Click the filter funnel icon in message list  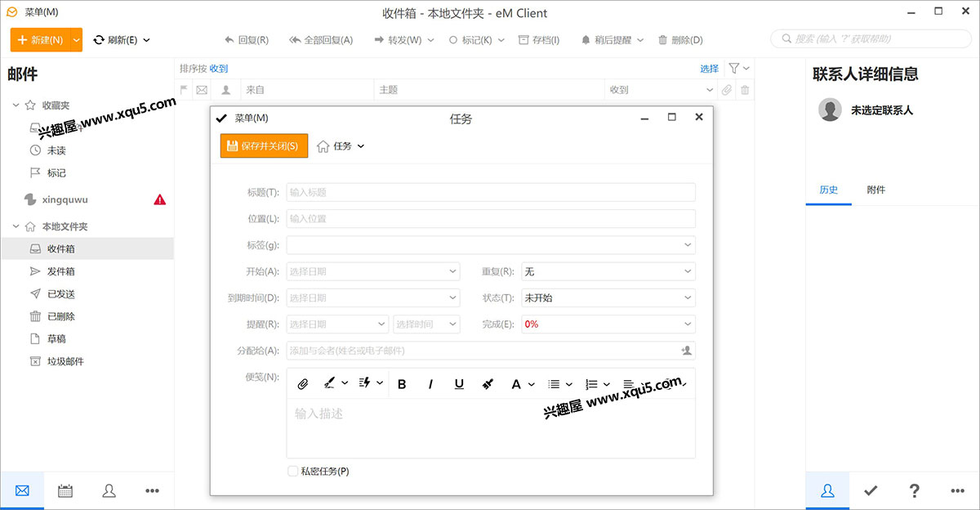click(734, 69)
